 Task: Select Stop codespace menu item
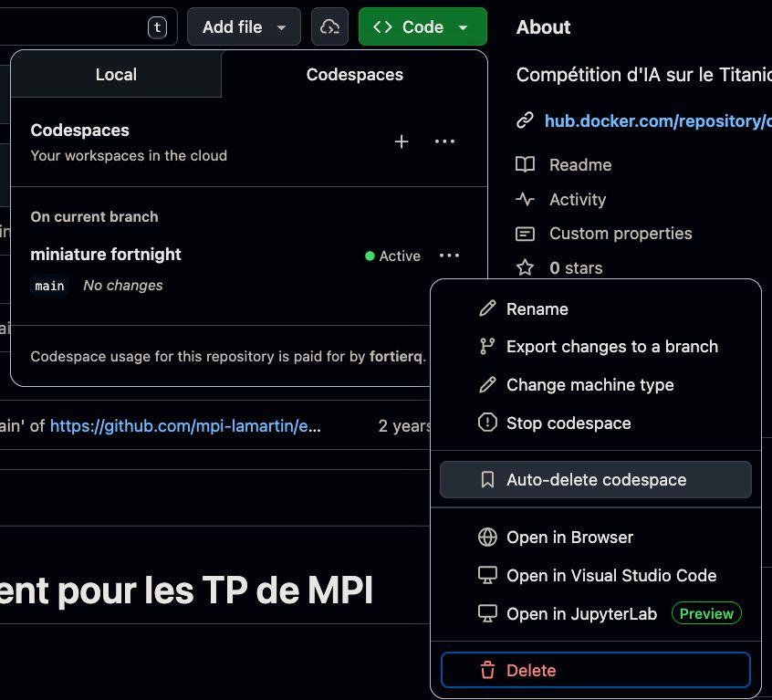coord(568,423)
